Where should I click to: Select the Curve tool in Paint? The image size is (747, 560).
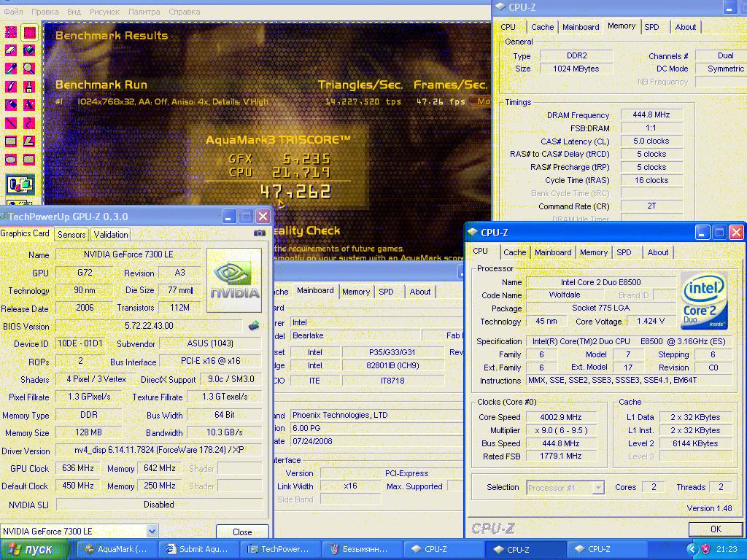tap(29, 122)
